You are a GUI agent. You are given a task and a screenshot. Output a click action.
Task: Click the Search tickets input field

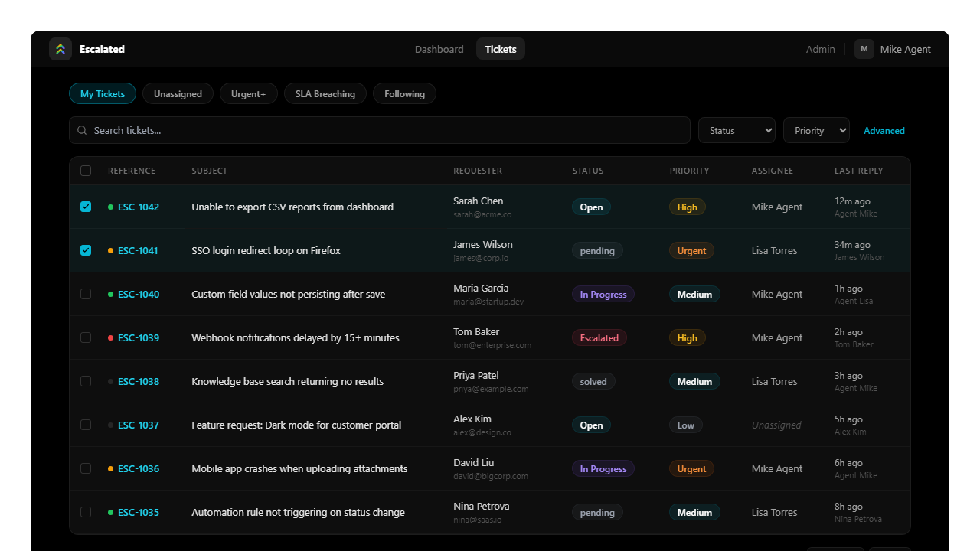point(380,130)
